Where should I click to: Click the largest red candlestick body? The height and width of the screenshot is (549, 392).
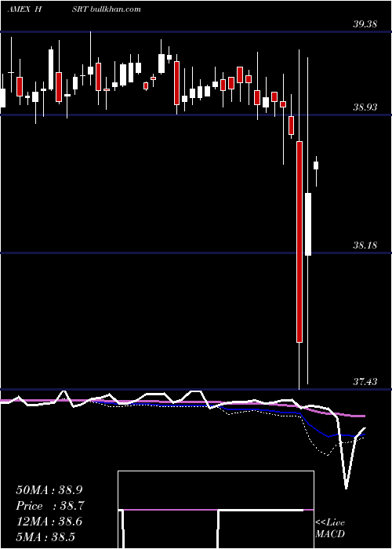coord(299,242)
